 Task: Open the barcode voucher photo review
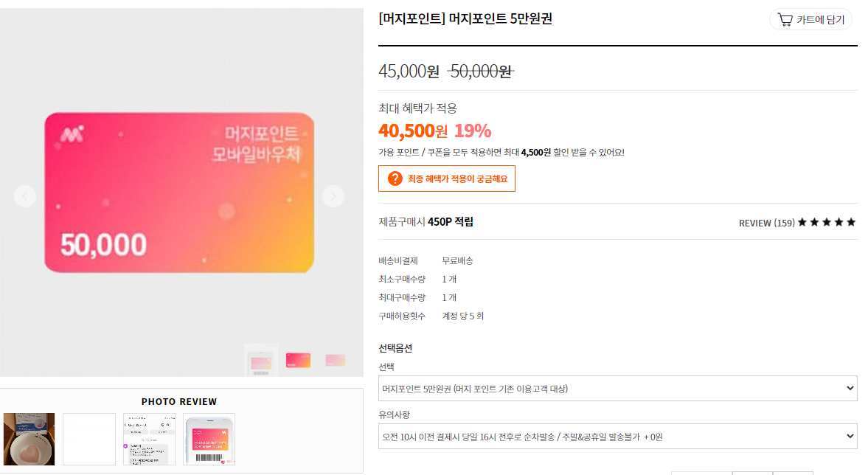click(x=209, y=439)
